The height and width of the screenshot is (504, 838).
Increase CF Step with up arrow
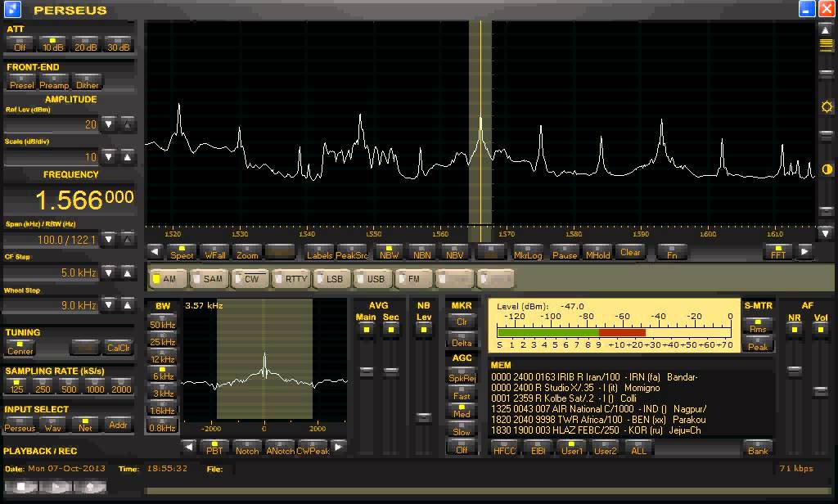pos(127,272)
